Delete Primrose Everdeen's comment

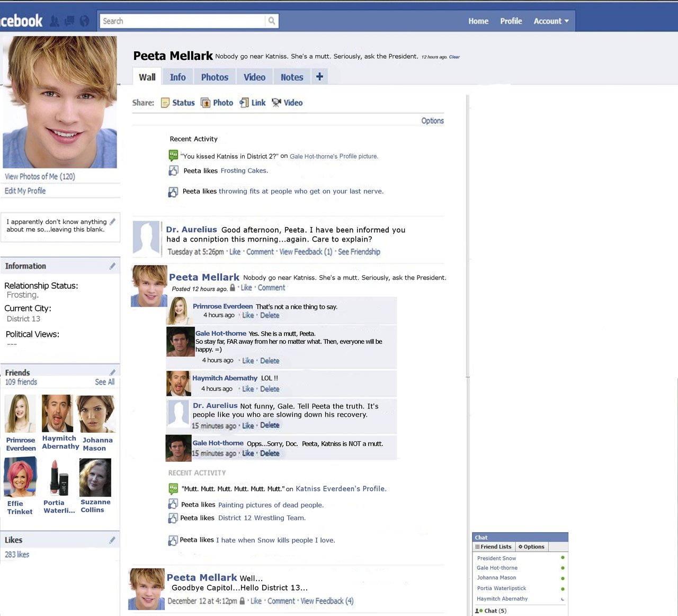click(x=270, y=315)
